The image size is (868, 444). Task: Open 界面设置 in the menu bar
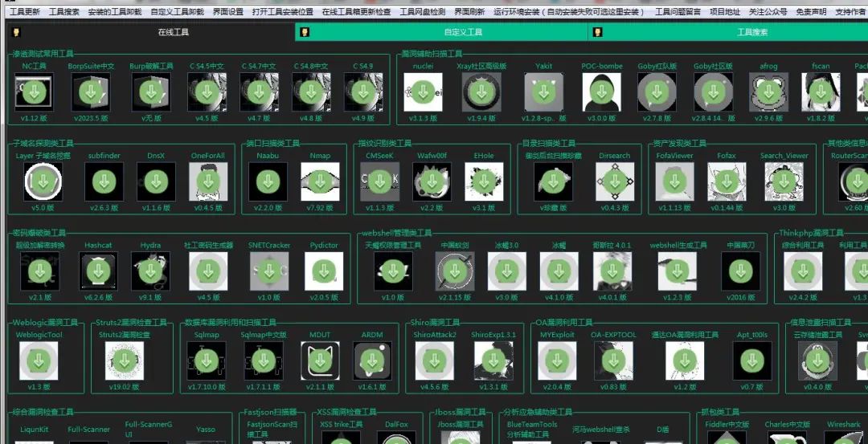tap(228, 11)
